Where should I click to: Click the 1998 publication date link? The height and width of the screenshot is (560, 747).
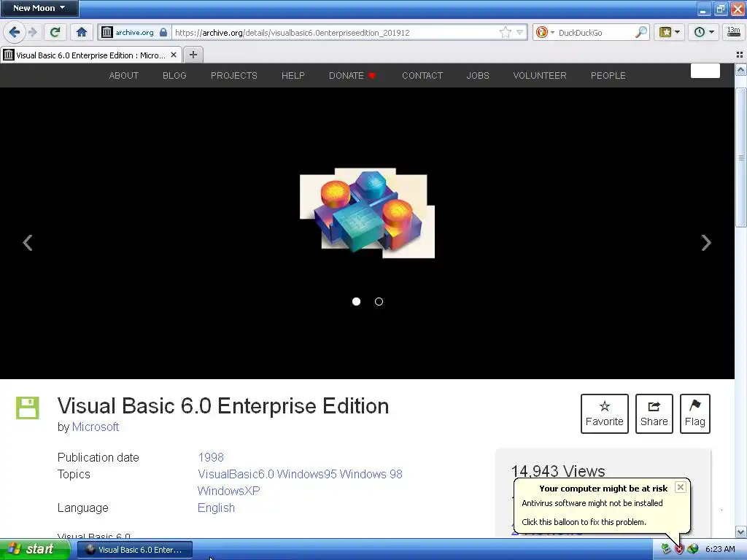coord(211,457)
